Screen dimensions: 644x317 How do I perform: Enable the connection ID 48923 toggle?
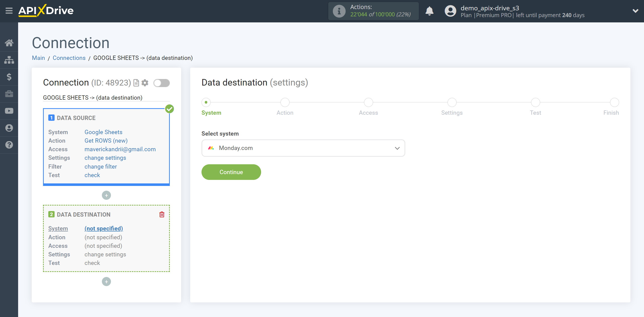162,83
